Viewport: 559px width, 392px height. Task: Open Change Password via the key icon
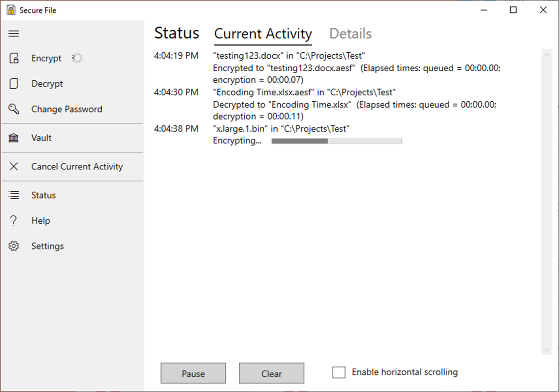coord(13,109)
